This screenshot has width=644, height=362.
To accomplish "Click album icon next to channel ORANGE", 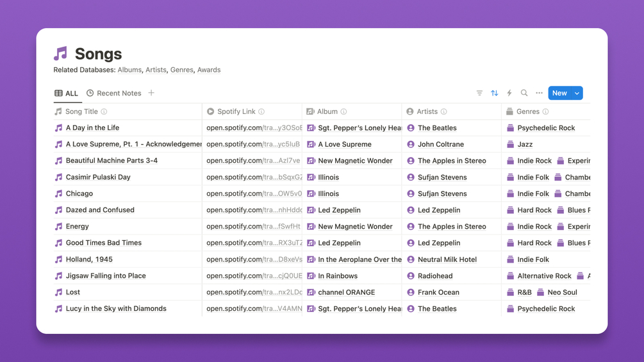I will pos(311,292).
